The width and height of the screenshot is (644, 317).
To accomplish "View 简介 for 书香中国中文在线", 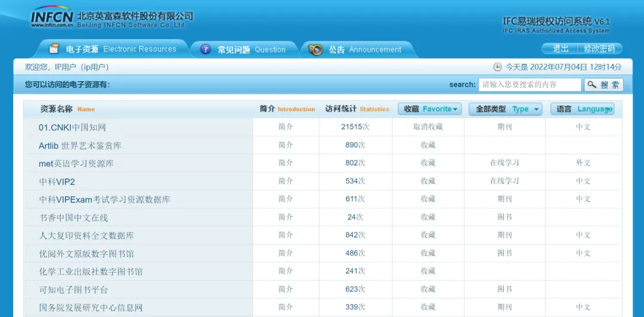I will pos(286,217).
